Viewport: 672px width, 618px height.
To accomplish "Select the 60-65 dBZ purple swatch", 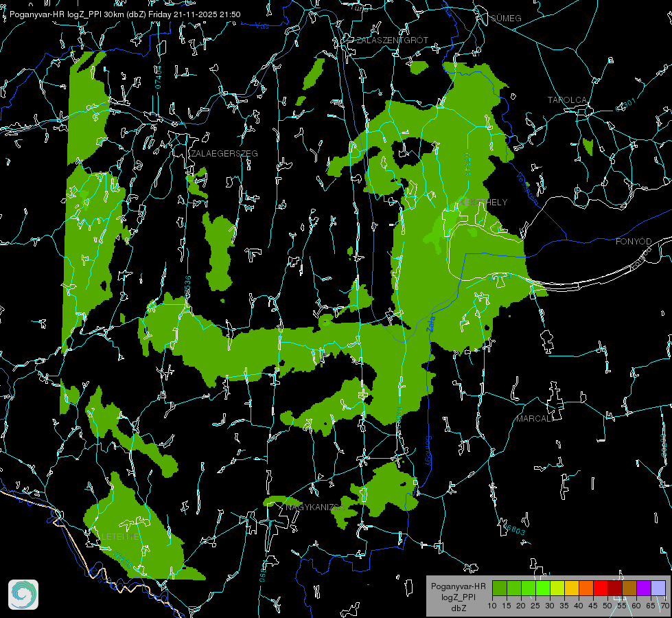I will 644,588.
